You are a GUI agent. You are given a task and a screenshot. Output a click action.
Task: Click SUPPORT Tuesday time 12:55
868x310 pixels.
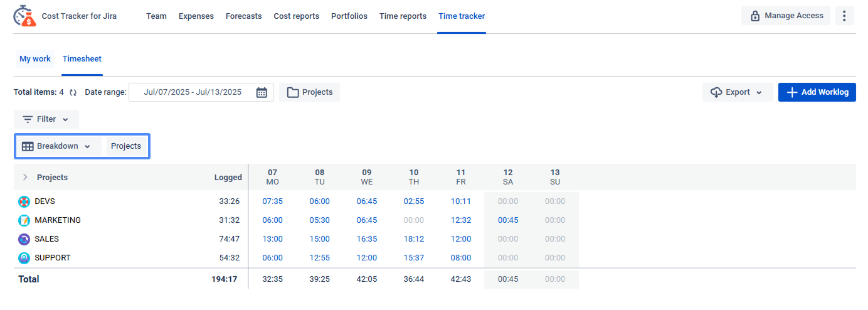click(x=320, y=258)
